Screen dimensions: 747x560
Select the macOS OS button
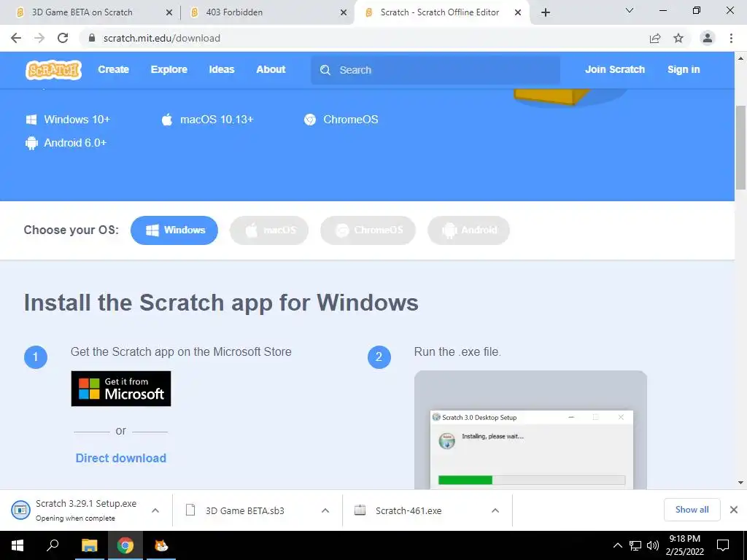coord(269,230)
